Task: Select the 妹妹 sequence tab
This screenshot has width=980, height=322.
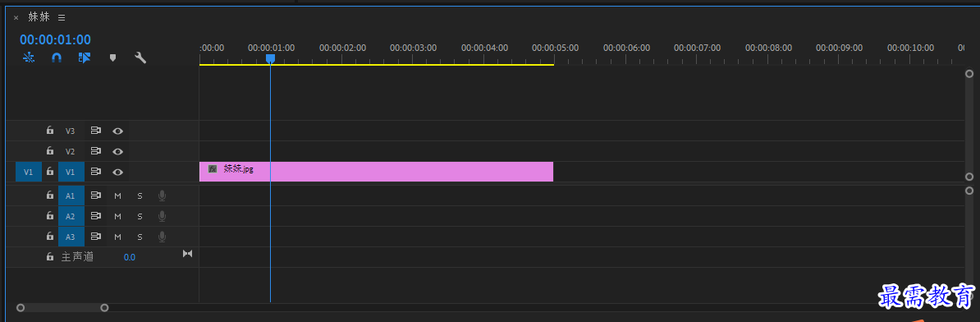Action: (x=39, y=17)
